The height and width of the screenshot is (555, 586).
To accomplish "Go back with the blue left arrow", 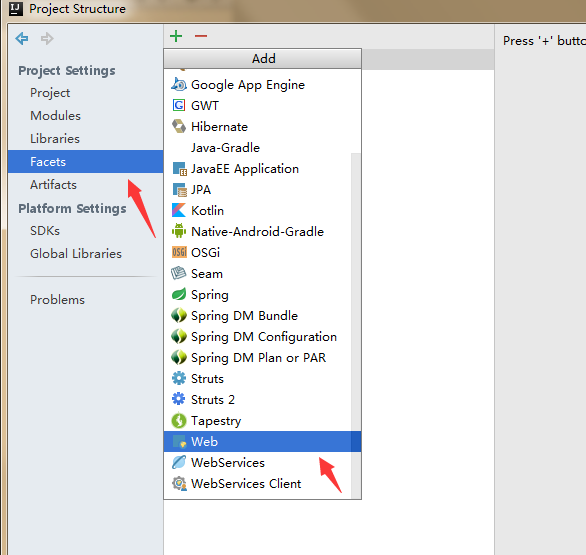I will [22, 38].
